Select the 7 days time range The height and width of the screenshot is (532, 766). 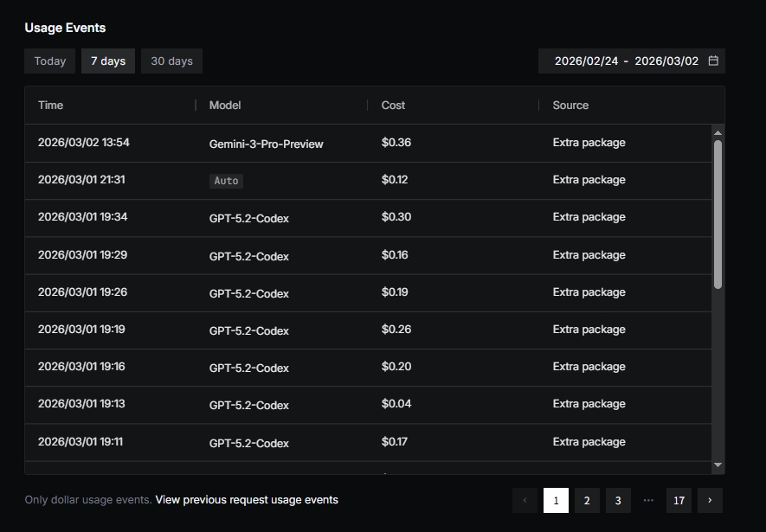[x=108, y=61]
